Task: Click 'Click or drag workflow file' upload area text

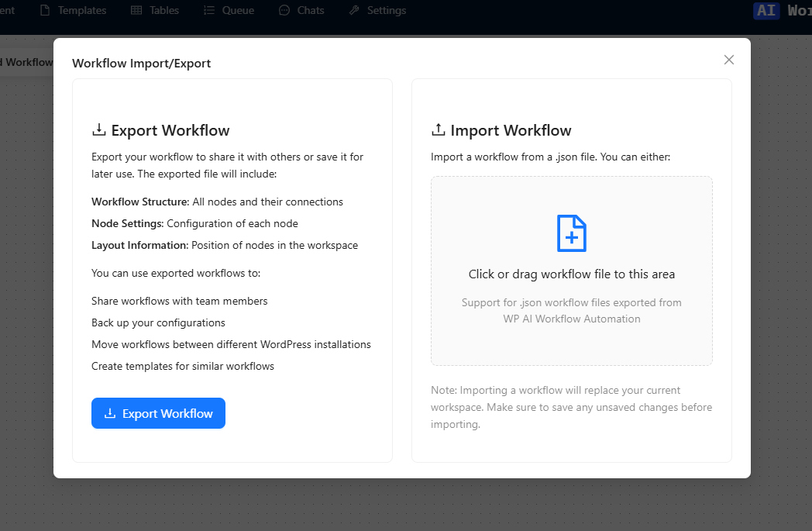Action: click(x=571, y=274)
